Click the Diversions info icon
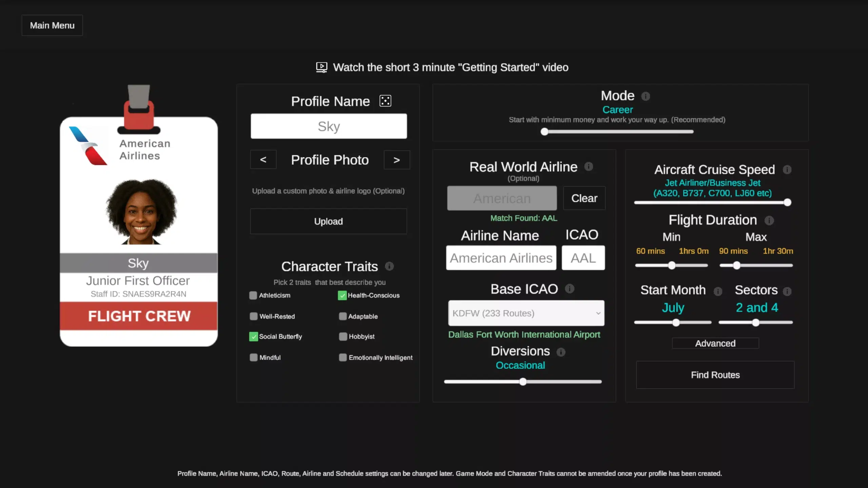Screen dimensions: 868x488 pyautogui.click(x=561, y=352)
